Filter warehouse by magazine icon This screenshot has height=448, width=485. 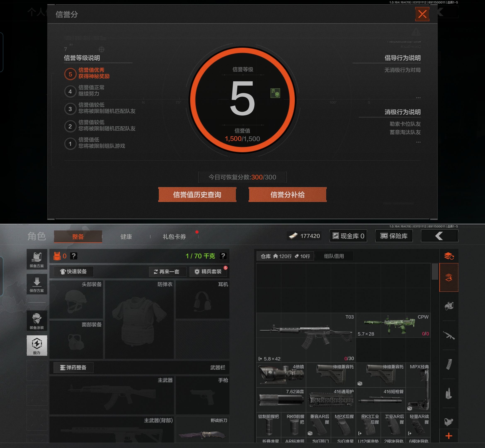(449, 364)
